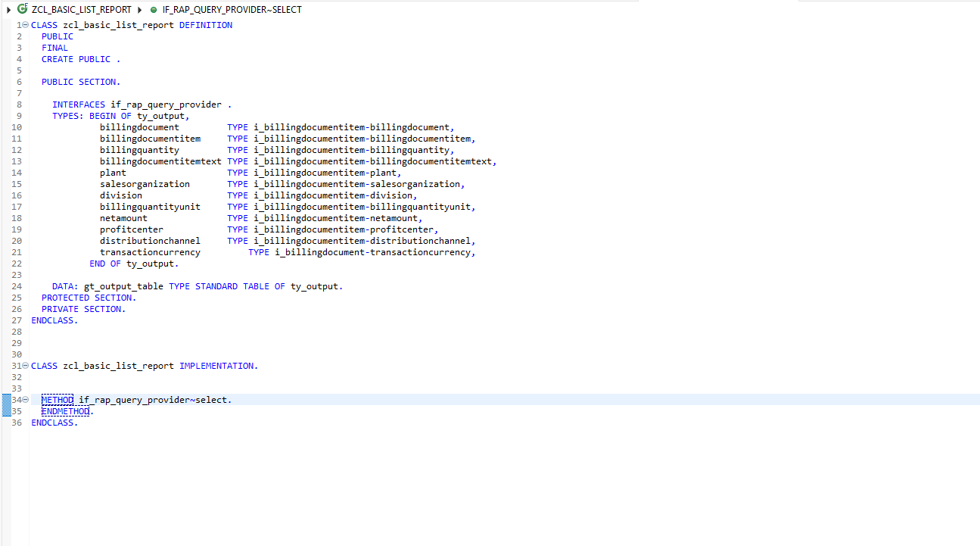
Task: Select the ZCL_BASIC_LIST_REPORT breadcrumb entry
Action: coord(82,10)
